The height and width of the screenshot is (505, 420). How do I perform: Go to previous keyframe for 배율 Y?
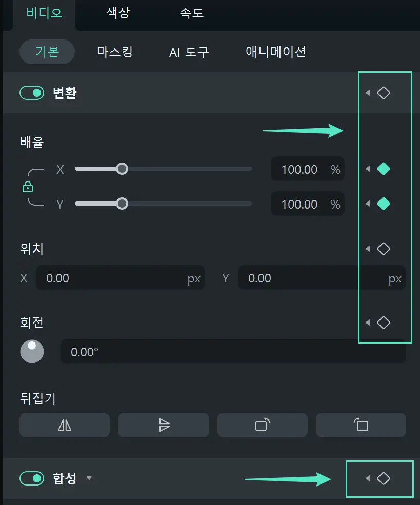point(368,204)
